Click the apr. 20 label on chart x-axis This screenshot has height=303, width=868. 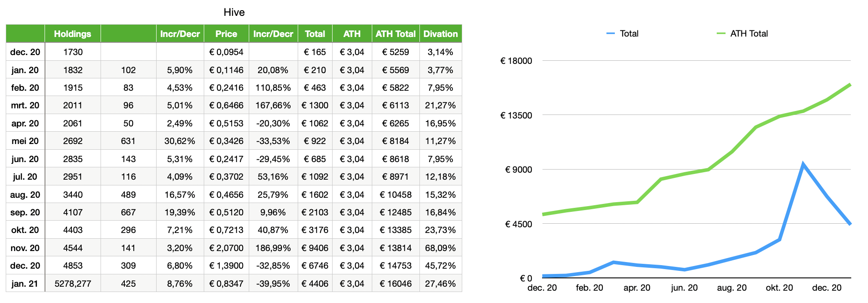coord(636,288)
